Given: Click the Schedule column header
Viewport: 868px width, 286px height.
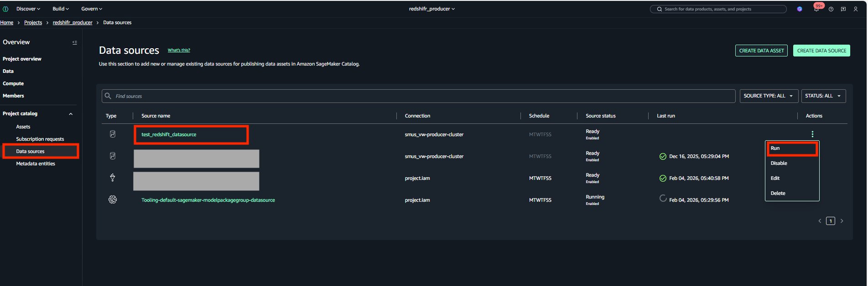Looking at the screenshot, I should pos(539,116).
